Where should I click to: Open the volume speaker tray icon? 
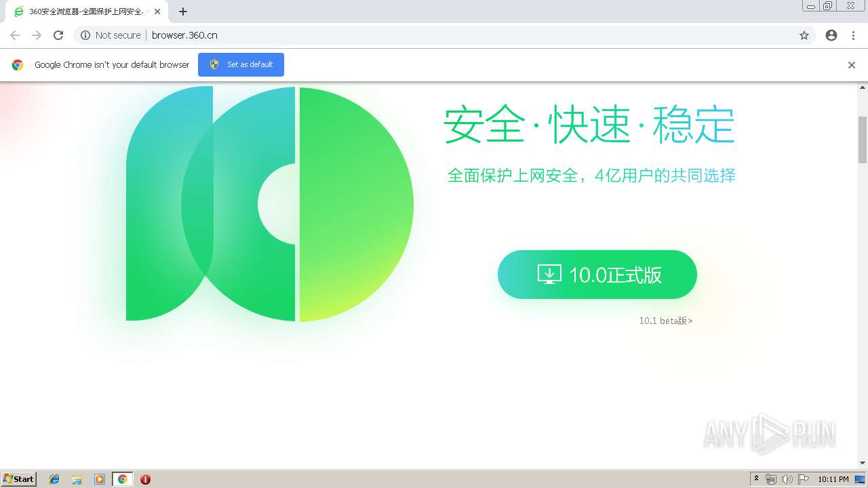(x=787, y=479)
